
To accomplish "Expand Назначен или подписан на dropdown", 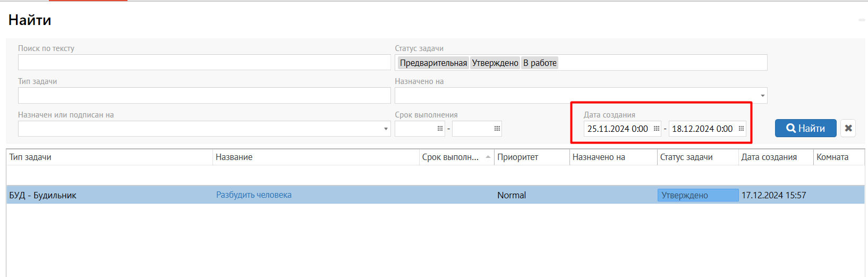I will (x=386, y=129).
